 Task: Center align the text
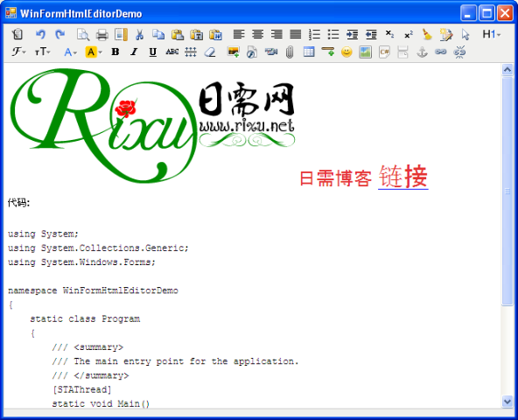(257, 34)
